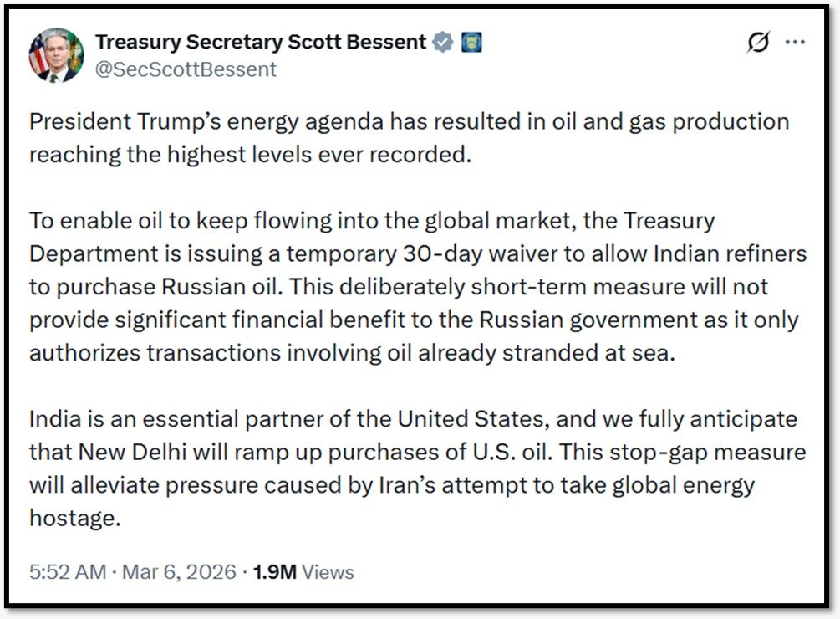Click the 5:52 AM timestamp
The width and height of the screenshot is (840, 619).
point(68,572)
